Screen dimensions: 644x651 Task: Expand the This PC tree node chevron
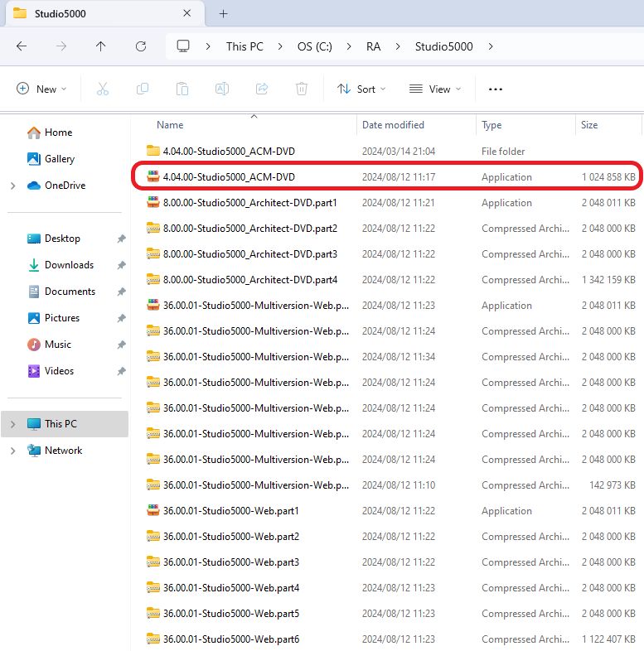tap(13, 424)
